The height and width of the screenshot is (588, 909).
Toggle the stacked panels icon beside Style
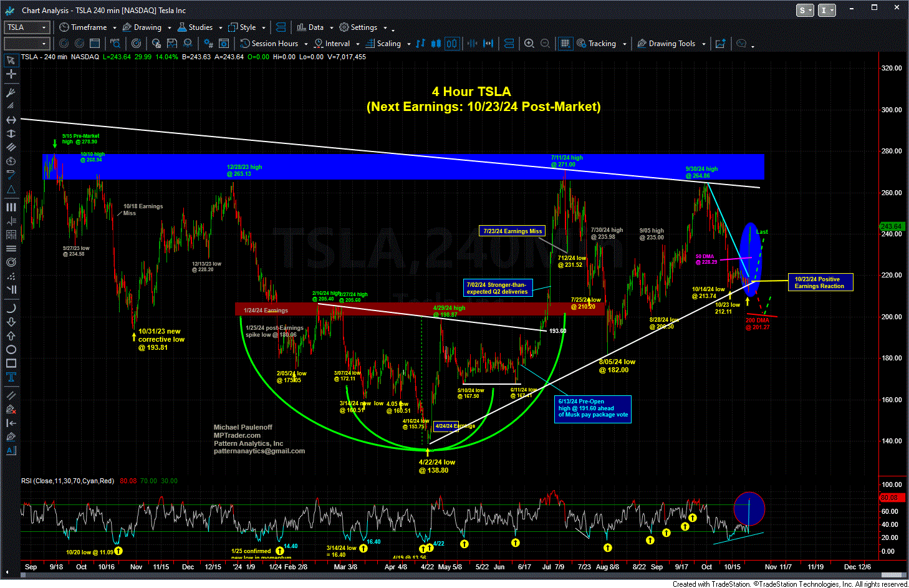click(281, 27)
